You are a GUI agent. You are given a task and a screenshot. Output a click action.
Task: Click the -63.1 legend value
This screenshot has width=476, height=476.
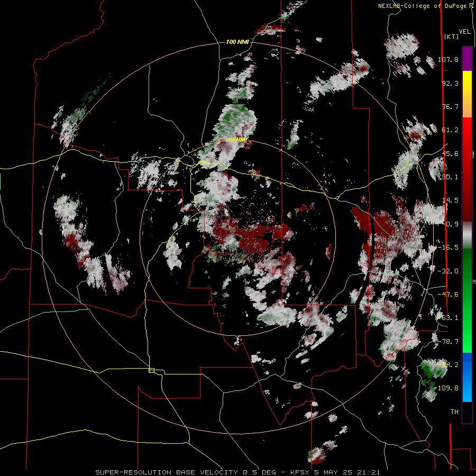pos(448,318)
